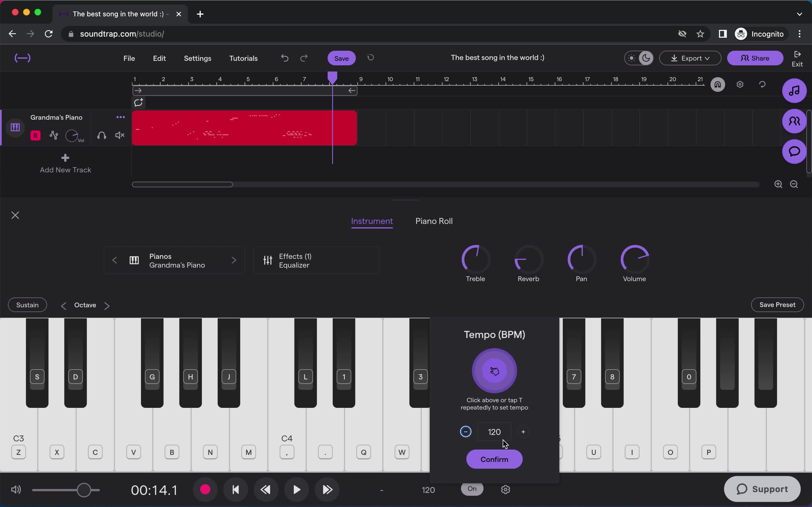Click the Reverb knob icon

528,260
